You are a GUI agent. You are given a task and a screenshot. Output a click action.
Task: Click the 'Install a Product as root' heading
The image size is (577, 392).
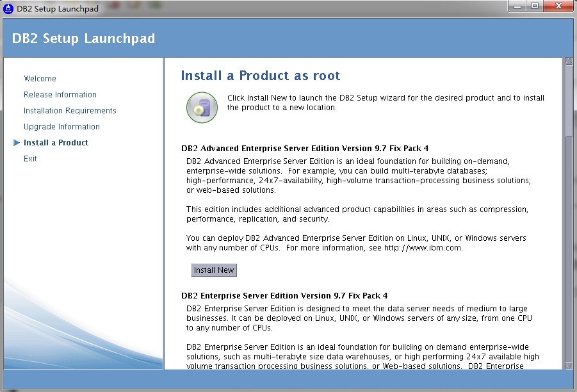coord(261,76)
